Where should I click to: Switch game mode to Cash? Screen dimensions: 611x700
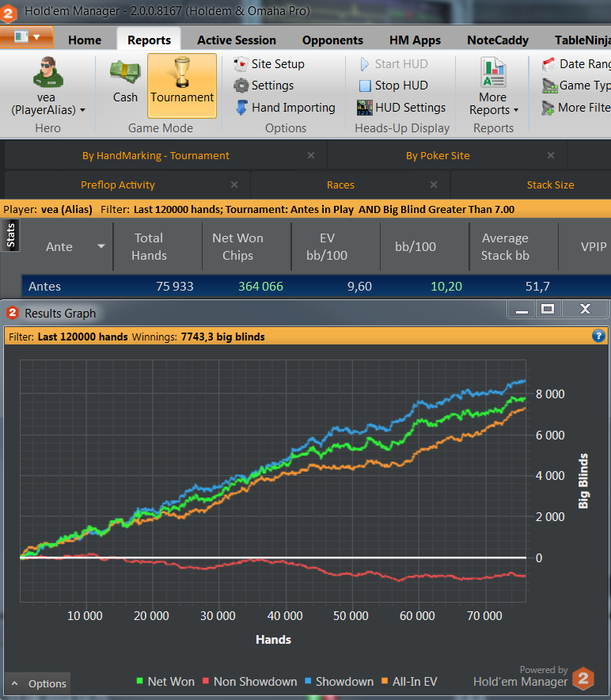[125, 81]
